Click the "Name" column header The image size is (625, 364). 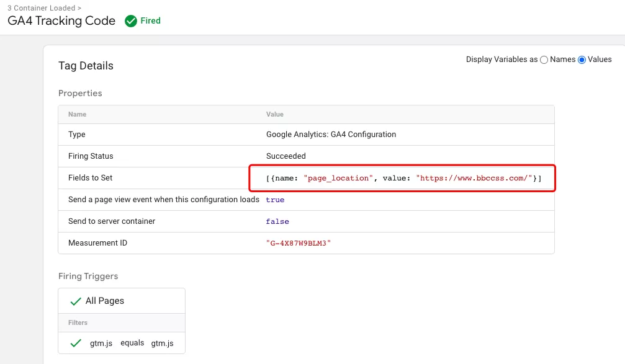pos(77,114)
